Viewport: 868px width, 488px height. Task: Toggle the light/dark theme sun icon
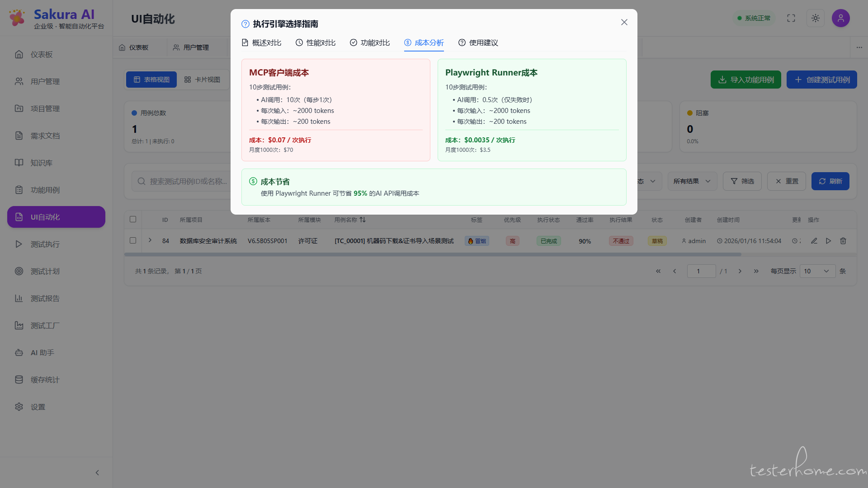[815, 18]
